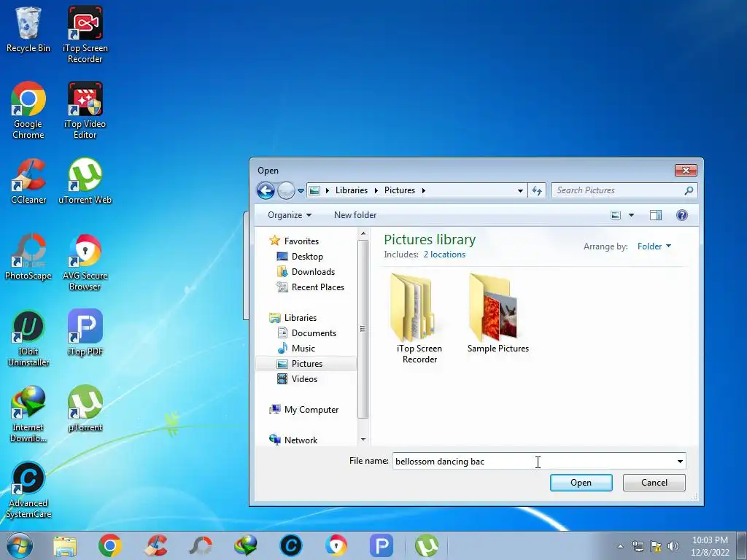Viewport: 747px width, 560px height.
Task: Open Chrome from the taskbar
Action: click(110, 546)
